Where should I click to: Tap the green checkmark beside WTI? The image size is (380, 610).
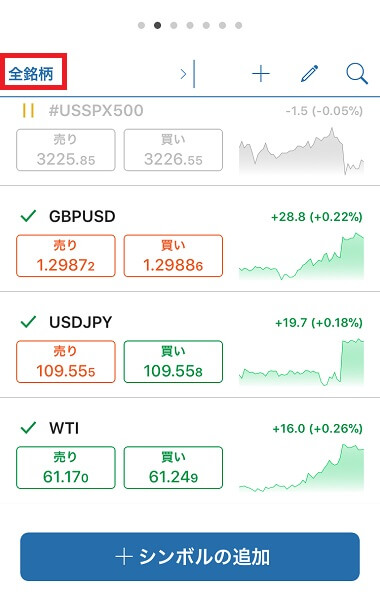[28, 428]
